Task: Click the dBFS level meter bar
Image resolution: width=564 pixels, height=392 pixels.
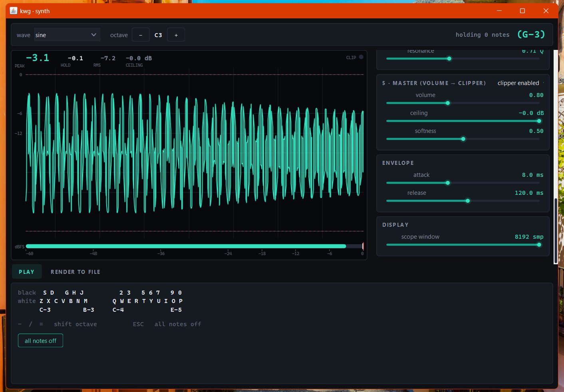Action: [x=195, y=246]
